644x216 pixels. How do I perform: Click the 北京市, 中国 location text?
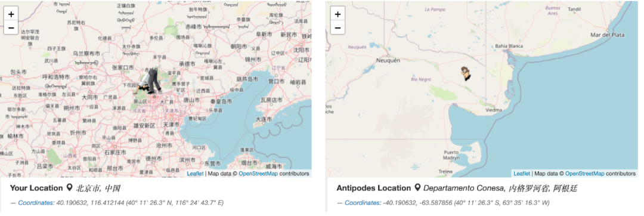click(x=98, y=188)
